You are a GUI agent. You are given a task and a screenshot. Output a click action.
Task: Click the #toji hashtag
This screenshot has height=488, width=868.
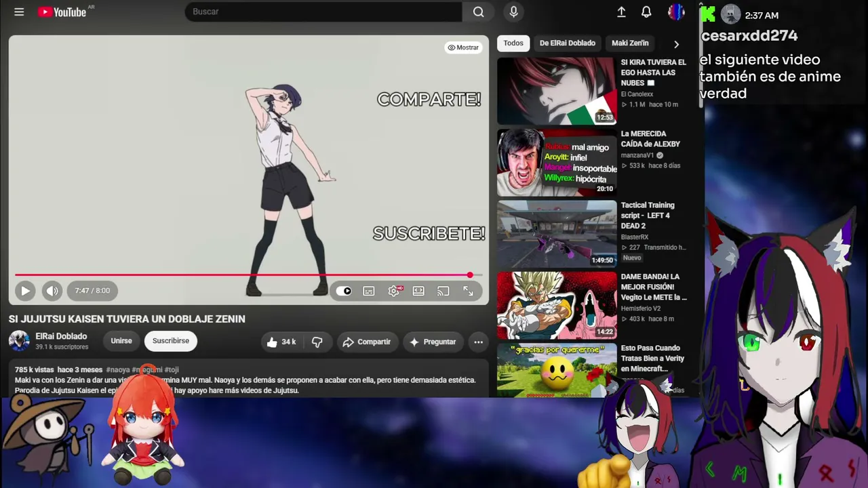[172, 370]
